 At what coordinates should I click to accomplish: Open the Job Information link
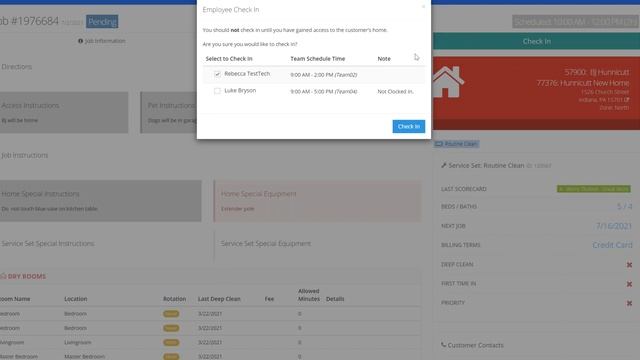pos(105,41)
